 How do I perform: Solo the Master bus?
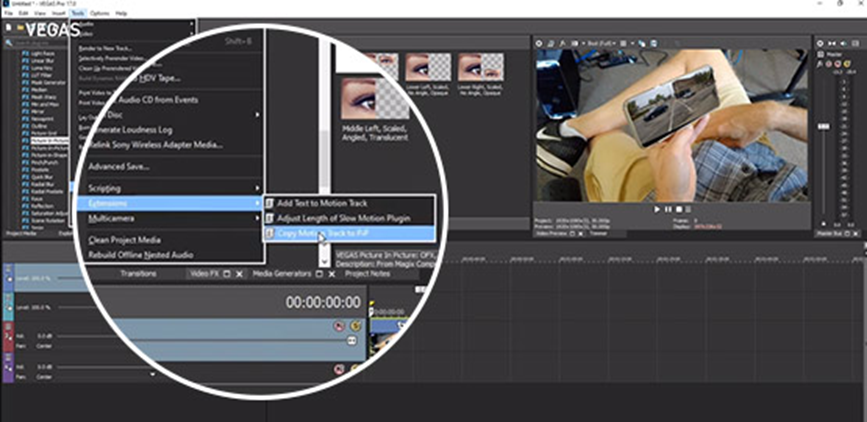[x=847, y=64]
